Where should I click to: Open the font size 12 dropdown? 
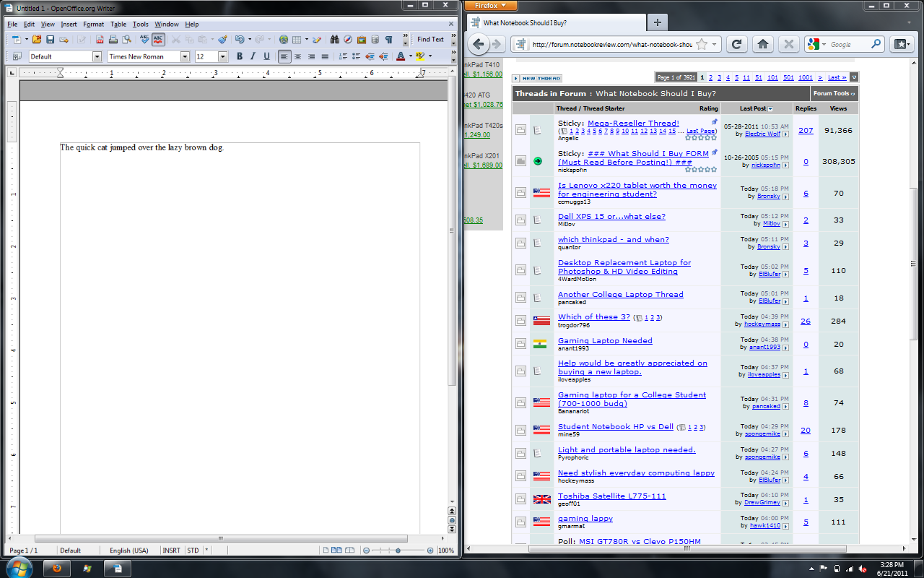coord(222,56)
